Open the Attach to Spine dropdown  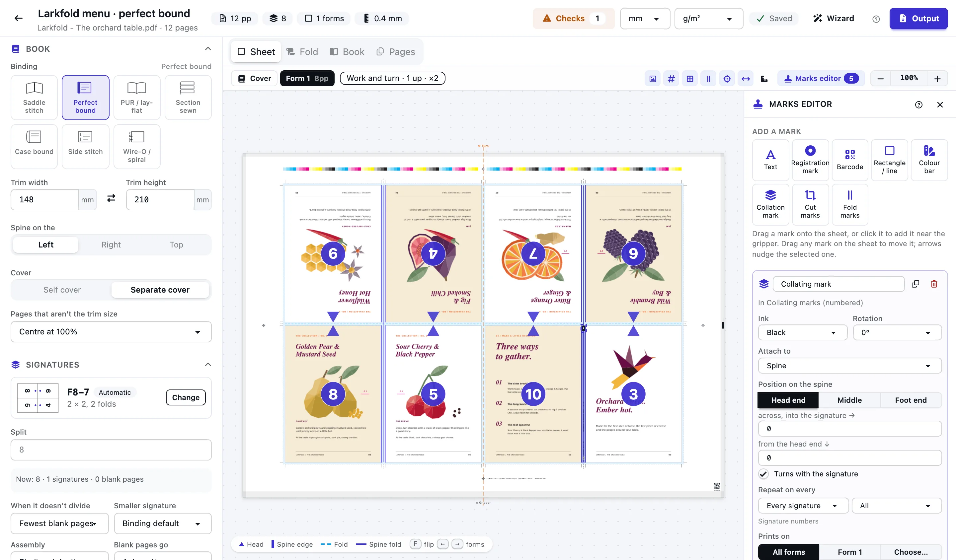(x=849, y=366)
